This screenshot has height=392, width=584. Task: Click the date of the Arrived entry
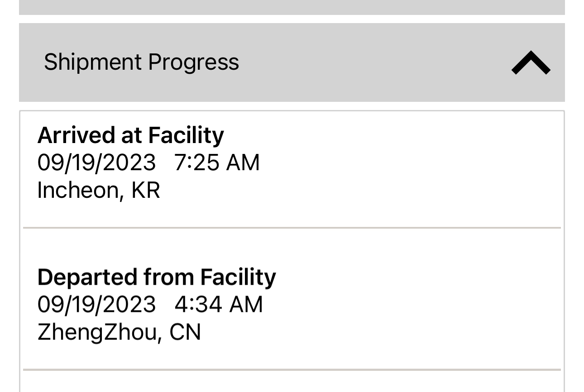point(96,162)
